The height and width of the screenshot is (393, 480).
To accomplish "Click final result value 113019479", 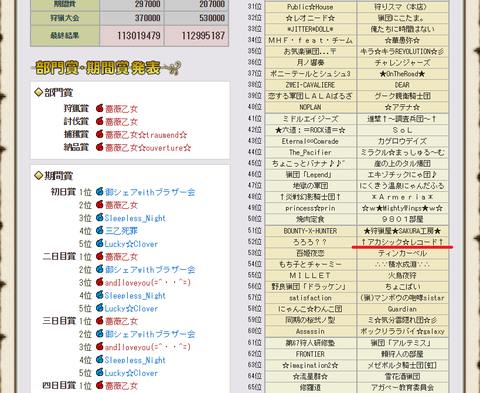I will click(x=139, y=36).
